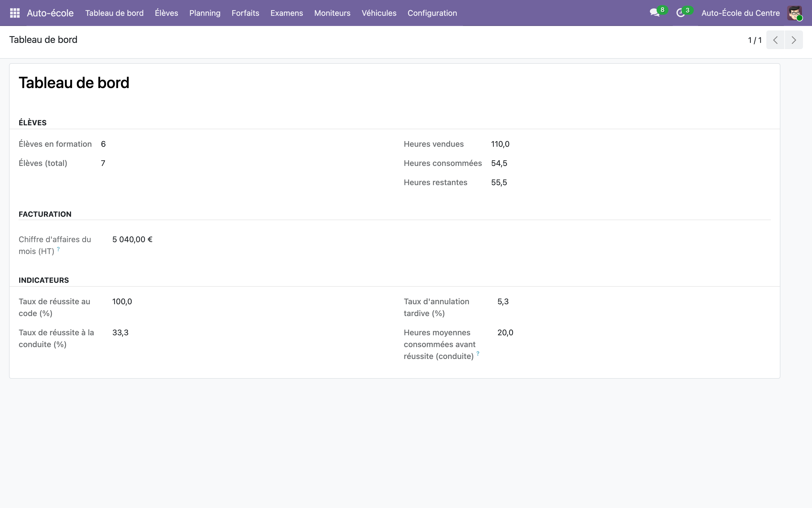Screen dimensions: 812x508
Task: Click the Taux de réussite à la conduite label
Action: [x=56, y=338]
